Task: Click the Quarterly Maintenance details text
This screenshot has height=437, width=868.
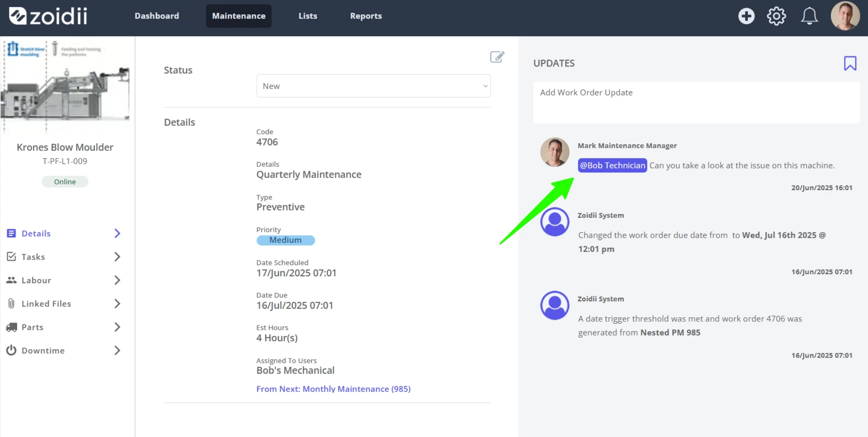Action: click(309, 175)
